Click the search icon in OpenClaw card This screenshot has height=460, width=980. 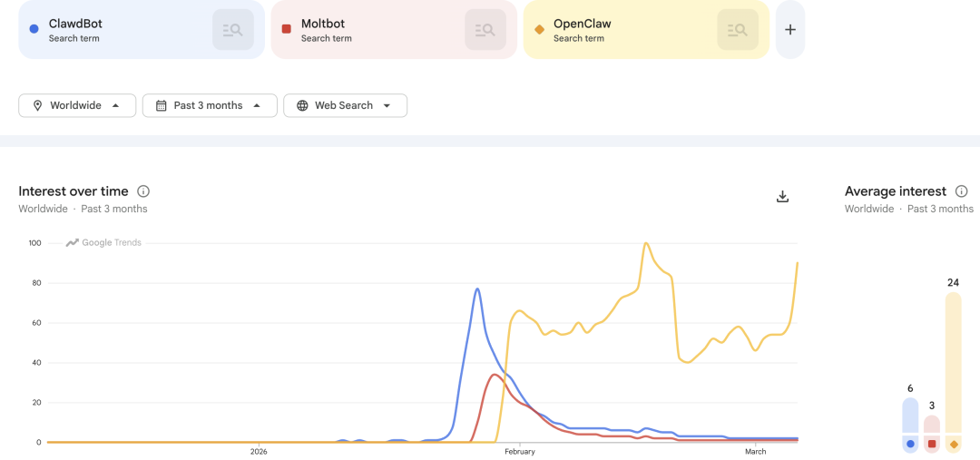coord(738,30)
